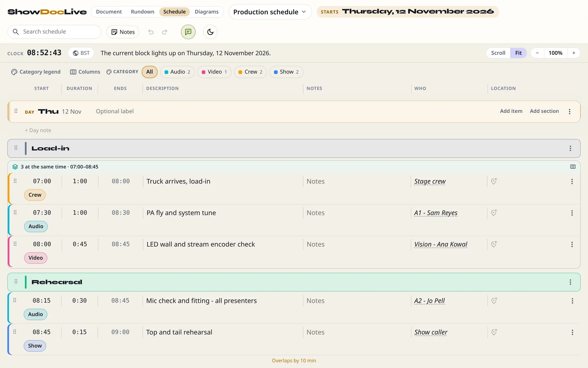Image resolution: width=588 pixels, height=368 pixels.
Task: Click location pin icon for Truck arrives row
Action: (494, 181)
